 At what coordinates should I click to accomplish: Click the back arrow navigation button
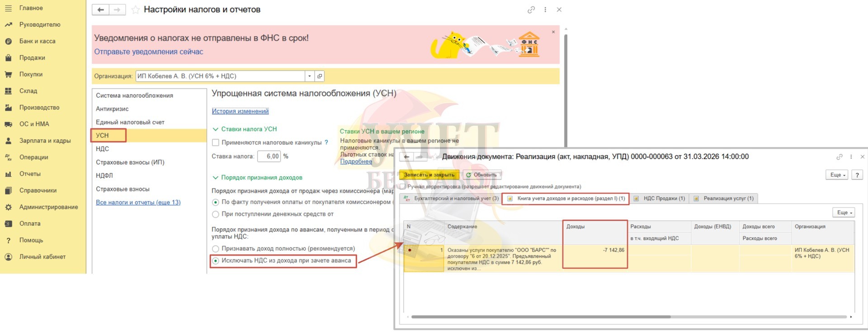click(x=100, y=10)
